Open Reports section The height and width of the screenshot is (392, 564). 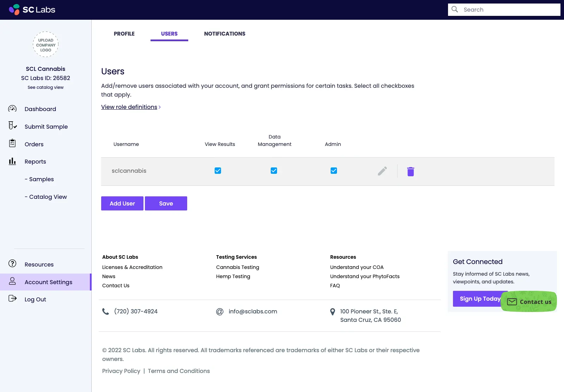point(35,161)
